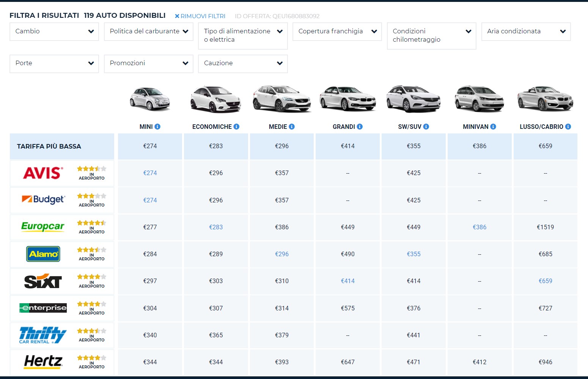The image size is (588, 379).
Task: Click the Hertz logo
Action: [x=43, y=362]
